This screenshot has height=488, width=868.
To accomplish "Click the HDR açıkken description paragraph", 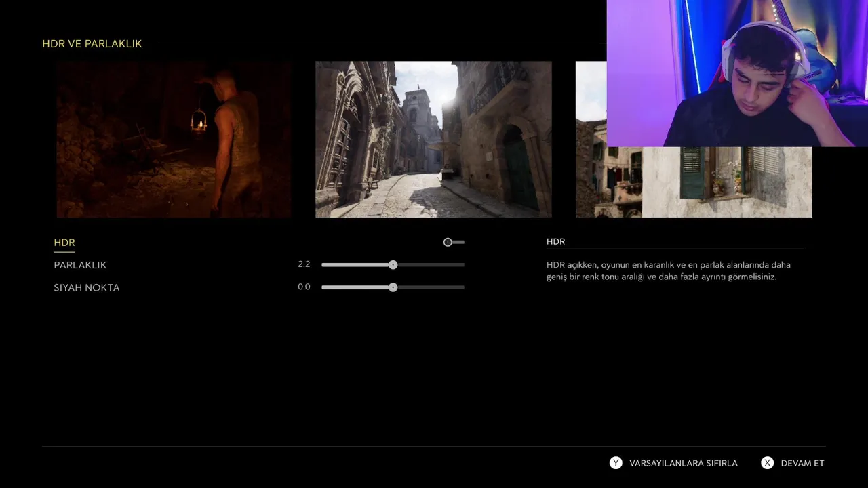I will coord(669,270).
